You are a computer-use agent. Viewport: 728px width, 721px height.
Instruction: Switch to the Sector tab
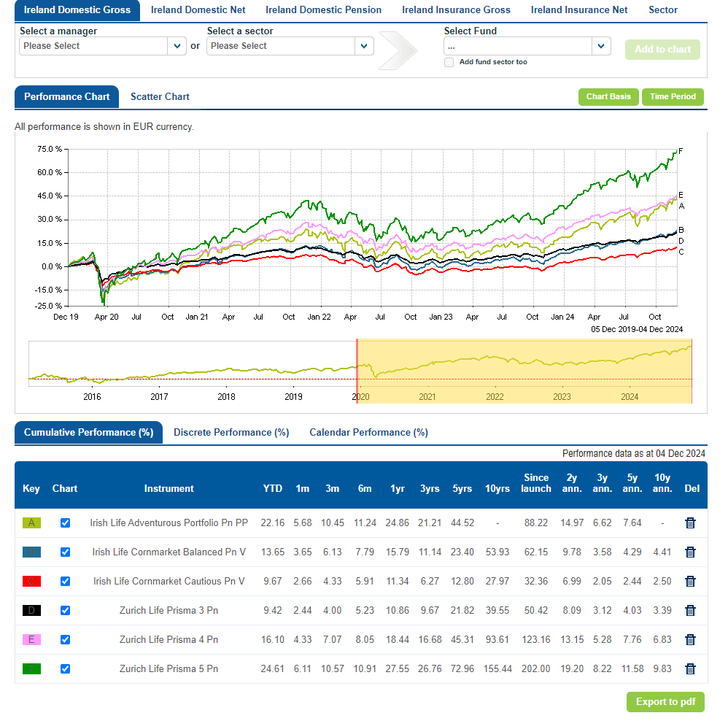(x=663, y=10)
